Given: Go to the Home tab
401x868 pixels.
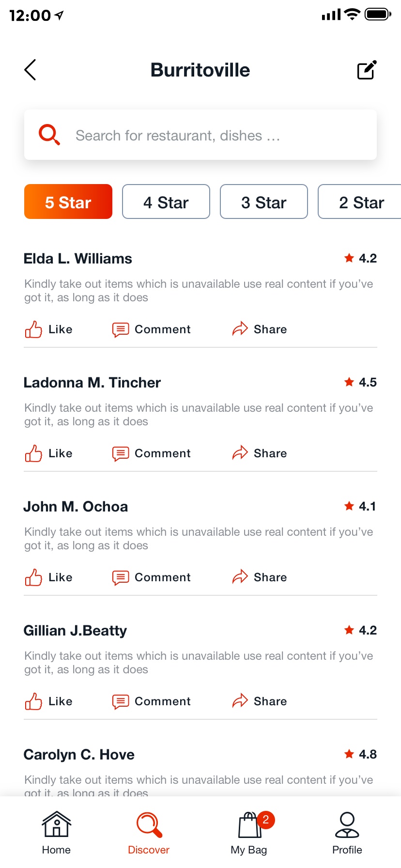Looking at the screenshot, I should tap(56, 832).
